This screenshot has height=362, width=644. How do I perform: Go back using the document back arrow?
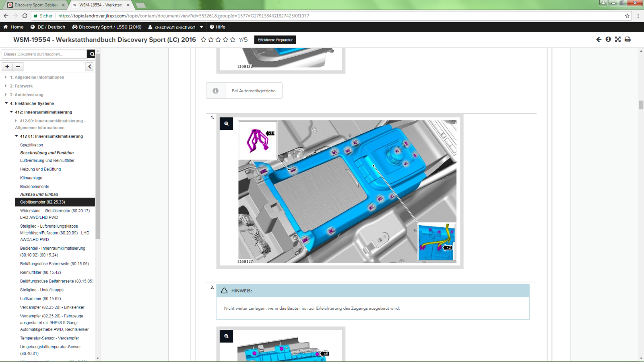coord(599,39)
